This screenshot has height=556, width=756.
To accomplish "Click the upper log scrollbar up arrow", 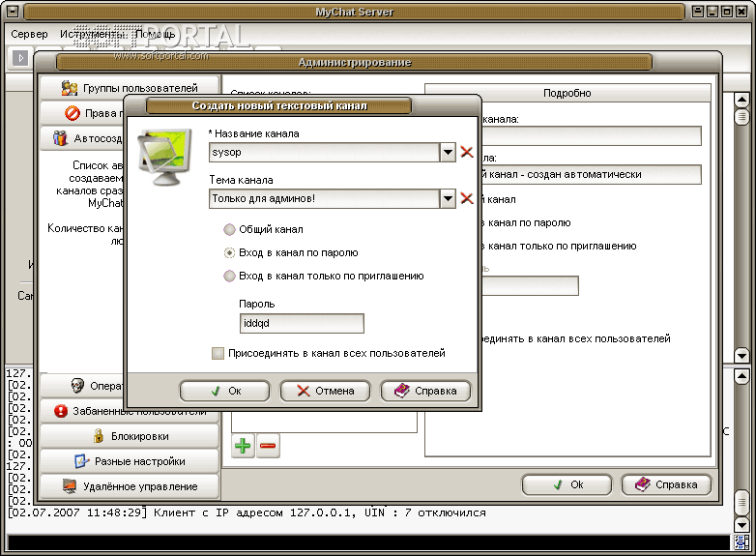I will pyautogui.click(x=741, y=101).
